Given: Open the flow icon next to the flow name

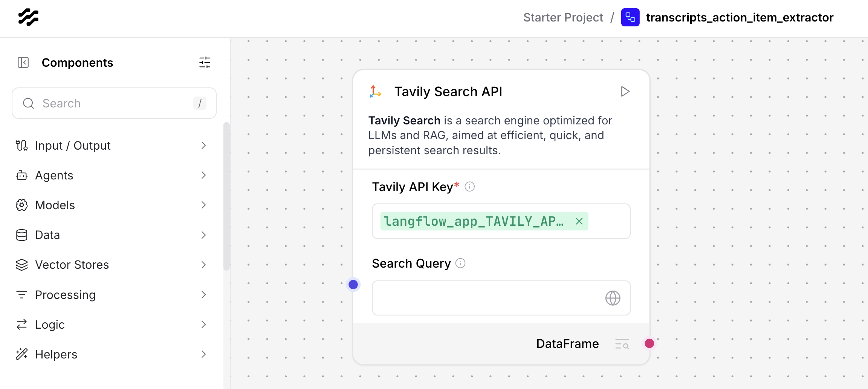Looking at the screenshot, I should tap(630, 17).
